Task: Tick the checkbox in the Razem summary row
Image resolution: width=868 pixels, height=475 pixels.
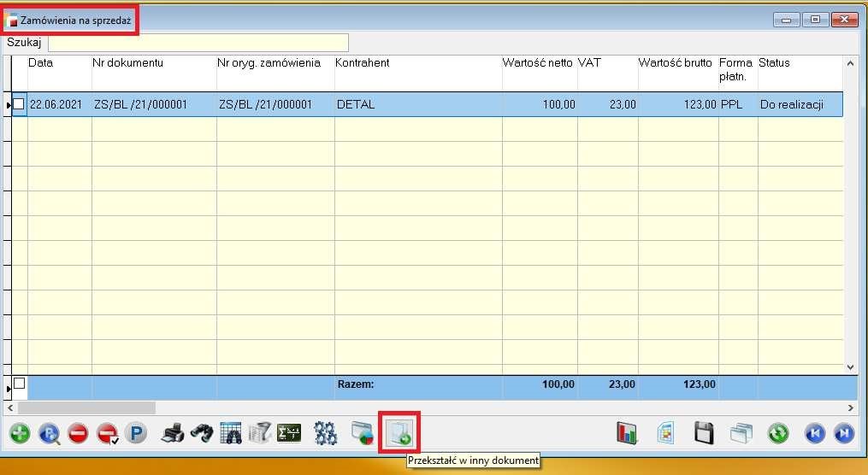Action: click(20, 384)
